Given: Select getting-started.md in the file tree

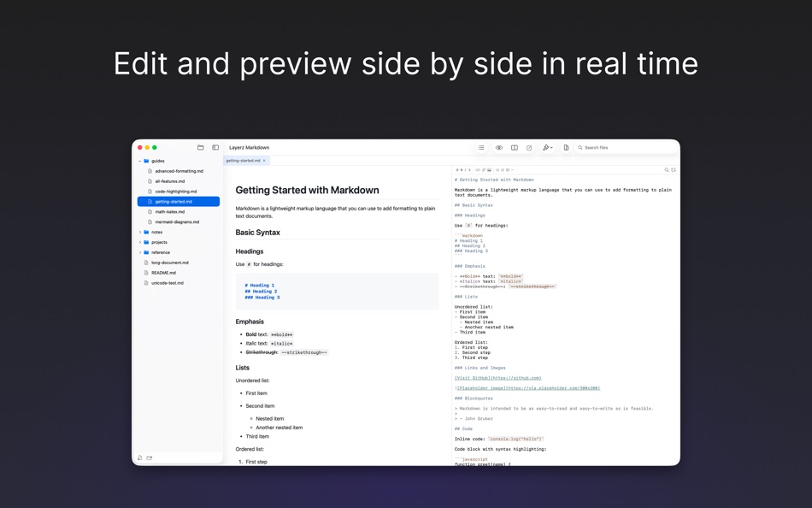Looking at the screenshot, I should pyautogui.click(x=178, y=202).
